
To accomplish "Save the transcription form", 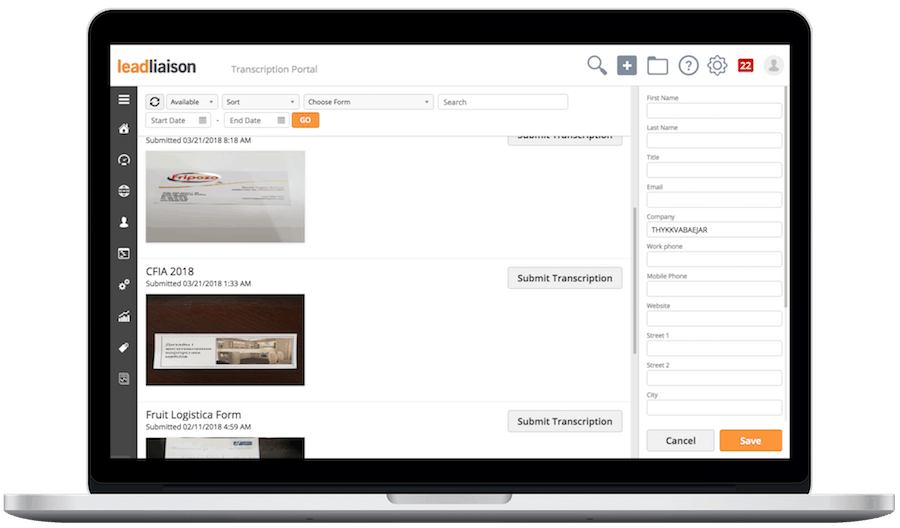I will [x=751, y=441].
